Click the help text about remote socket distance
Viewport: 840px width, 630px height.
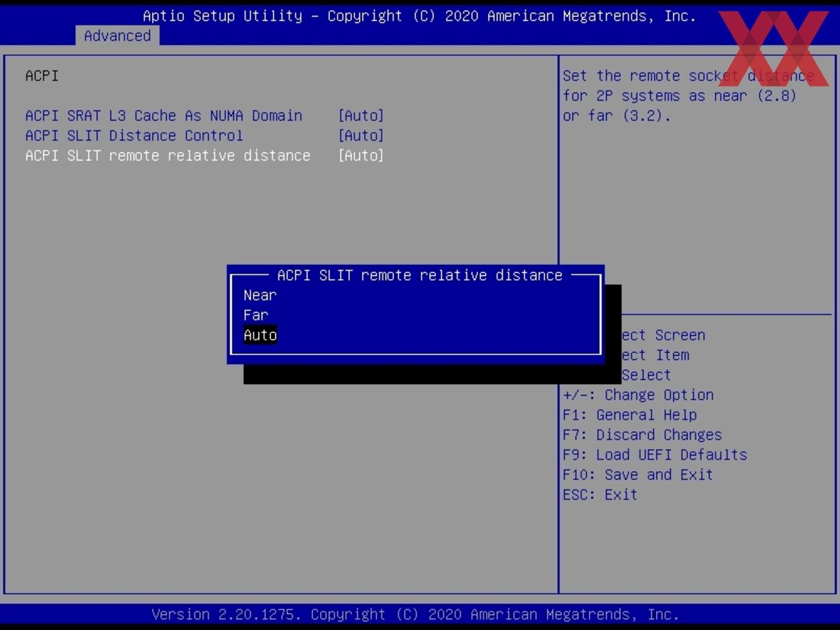point(688,96)
